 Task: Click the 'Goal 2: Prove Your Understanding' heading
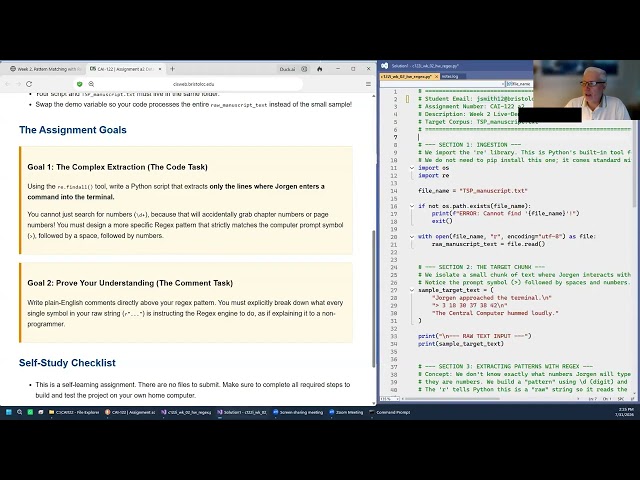click(130, 283)
